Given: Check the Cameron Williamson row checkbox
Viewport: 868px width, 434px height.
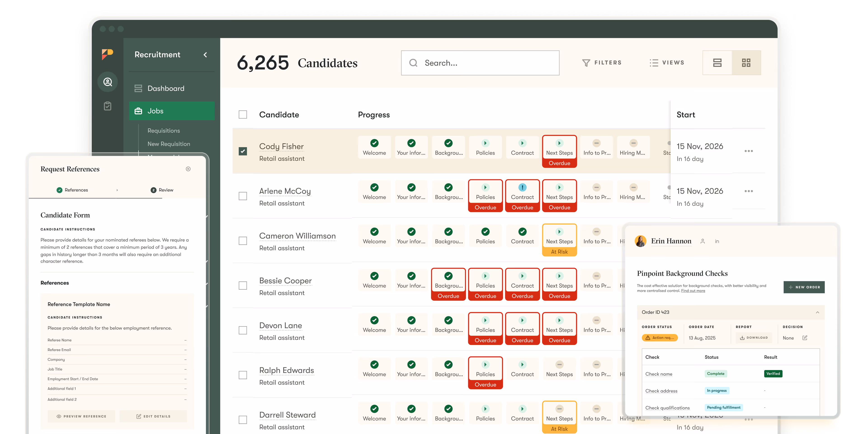Looking at the screenshot, I should coord(243,241).
